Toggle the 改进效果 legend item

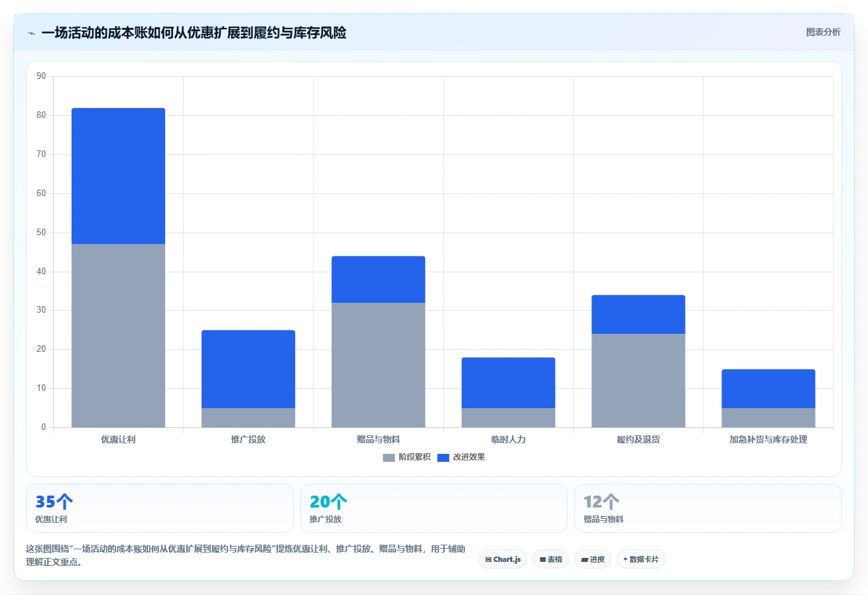[x=461, y=457]
